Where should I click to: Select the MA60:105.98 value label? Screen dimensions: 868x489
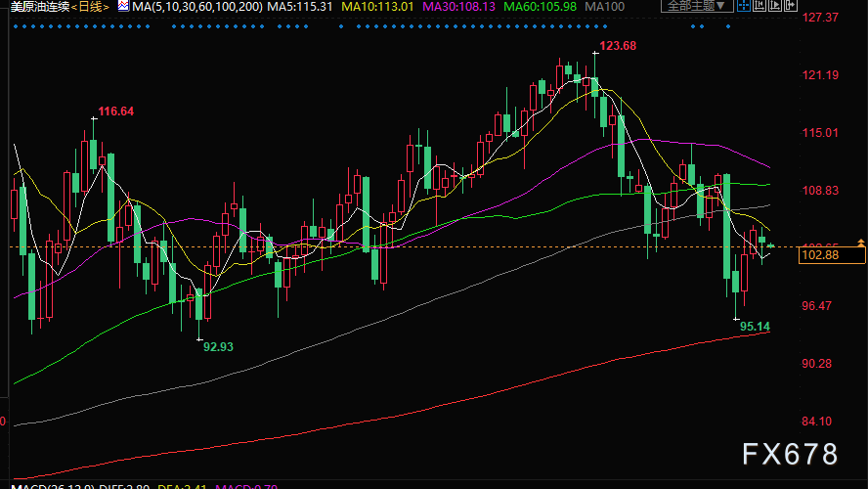[x=540, y=7]
